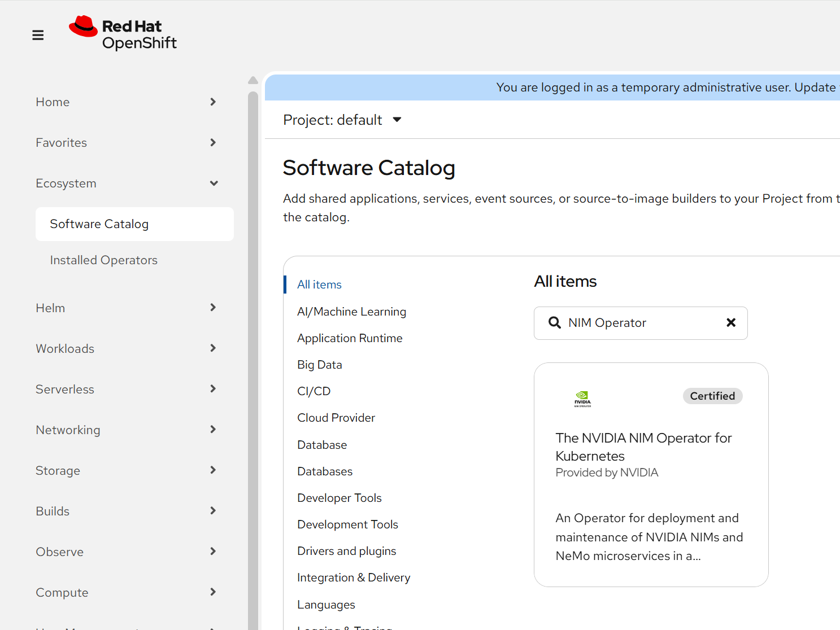This screenshot has height=630, width=840.
Task: Click the Red Hat OpenShift logo
Action: 123,33
